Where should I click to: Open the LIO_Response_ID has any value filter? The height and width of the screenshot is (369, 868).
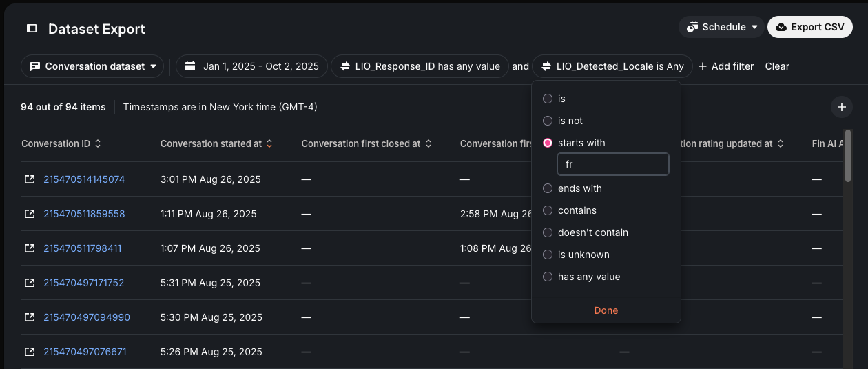click(420, 66)
